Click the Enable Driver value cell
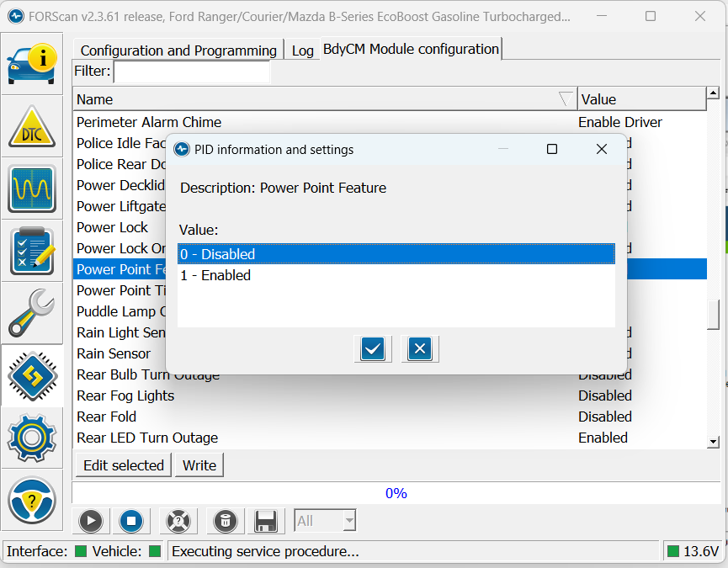 coord(620,122)
